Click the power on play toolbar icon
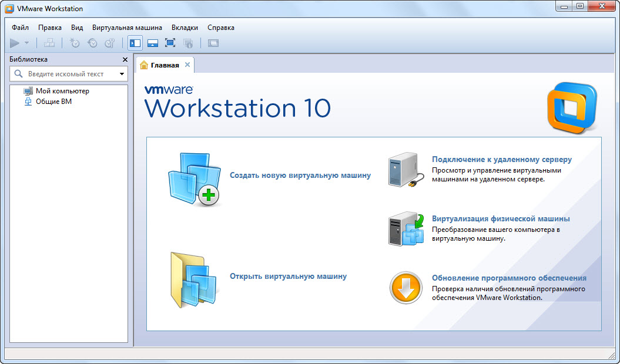 click(x=15, y=43)
